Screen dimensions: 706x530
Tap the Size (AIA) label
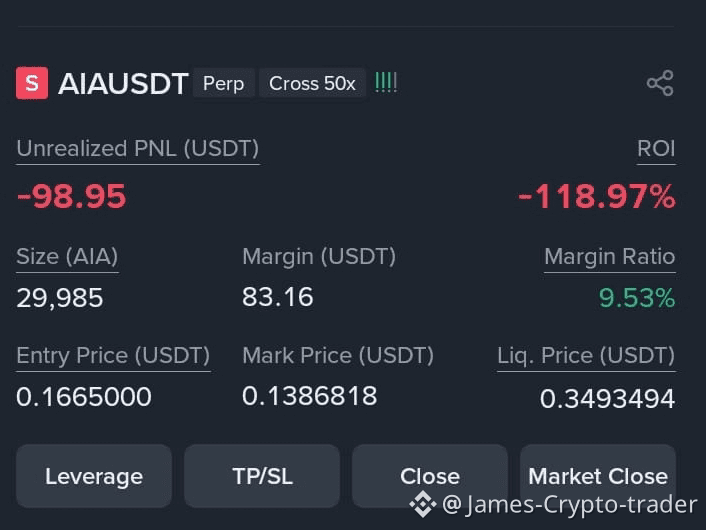(x=67, y=257)
